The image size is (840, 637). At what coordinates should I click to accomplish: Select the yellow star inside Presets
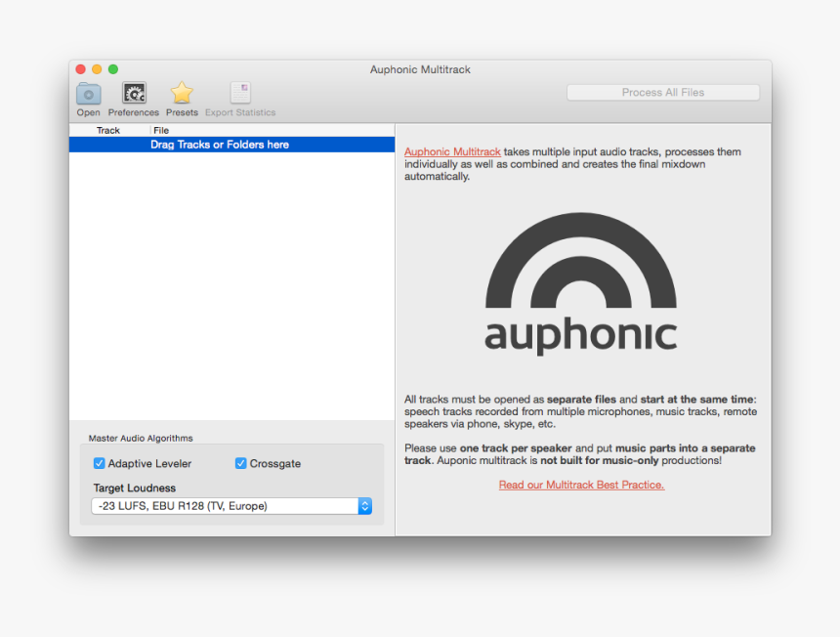point(182,91)
